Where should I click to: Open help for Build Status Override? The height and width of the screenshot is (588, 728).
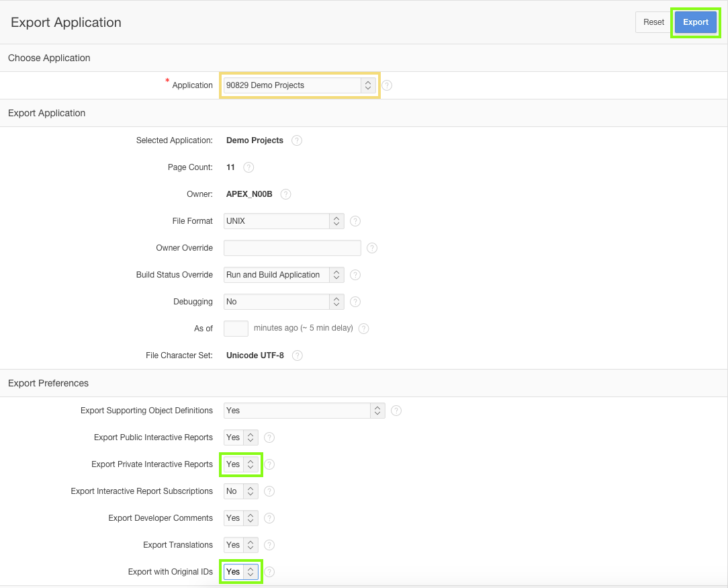click(x=355, y=275)
